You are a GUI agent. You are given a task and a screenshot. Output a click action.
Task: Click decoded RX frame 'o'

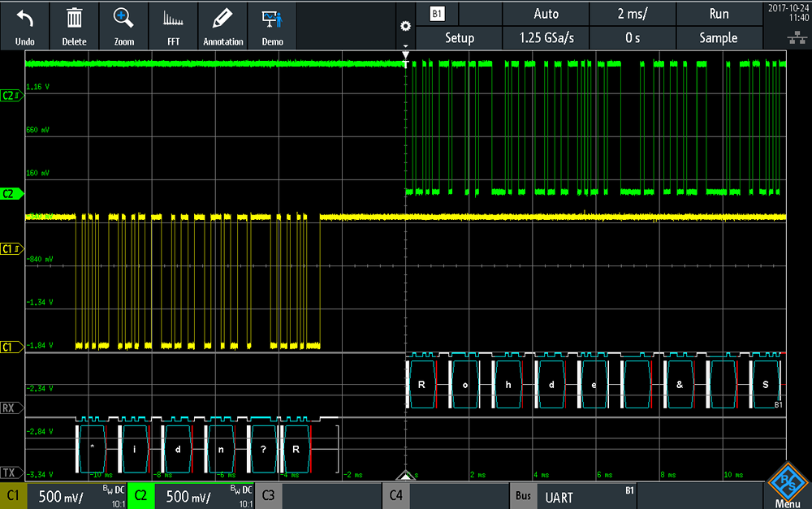(x=464, y=385)
